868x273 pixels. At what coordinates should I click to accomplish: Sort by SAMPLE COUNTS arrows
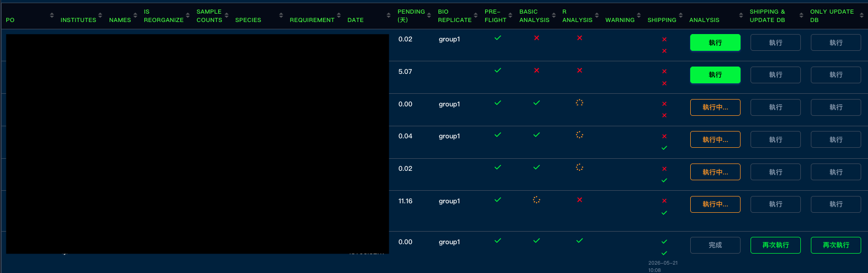(227, 15)
